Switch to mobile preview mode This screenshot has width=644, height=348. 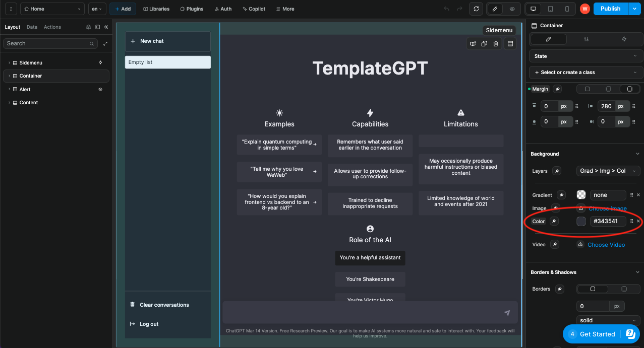point(566,9)
